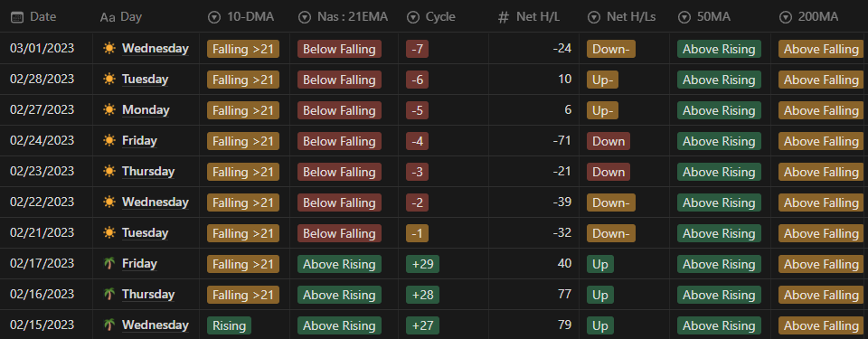The image size is (868, 339).
Task: Click the Down- tag in 03/01/2023 row
Action: 611,50
